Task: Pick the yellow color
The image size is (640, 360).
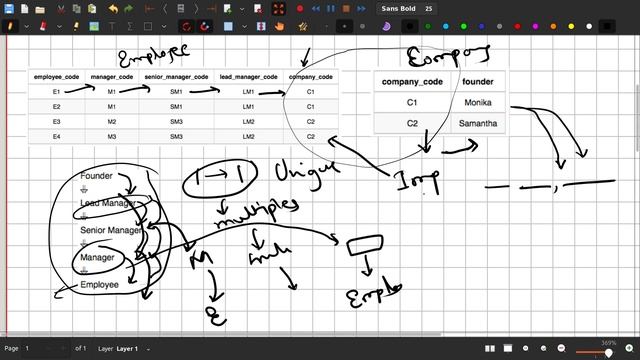Action: (571, 27)
